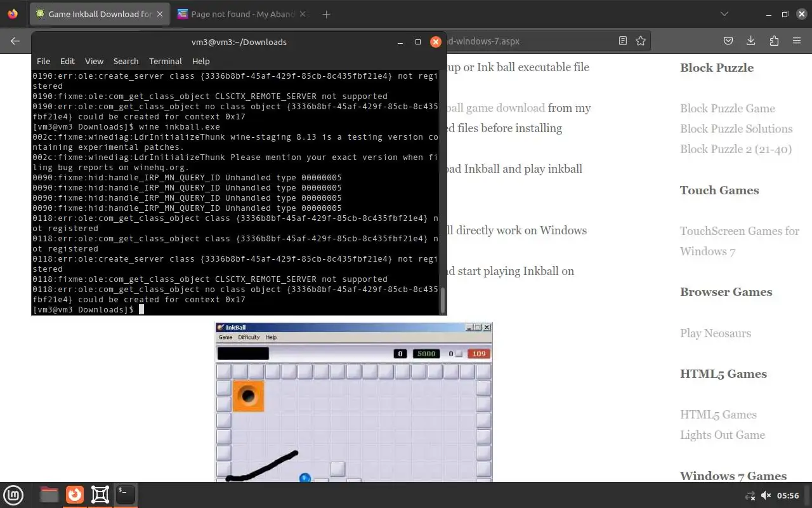The image size is (812, 508).
Task: Click the Firefox logo icon in the title bar
Action: 13,14
